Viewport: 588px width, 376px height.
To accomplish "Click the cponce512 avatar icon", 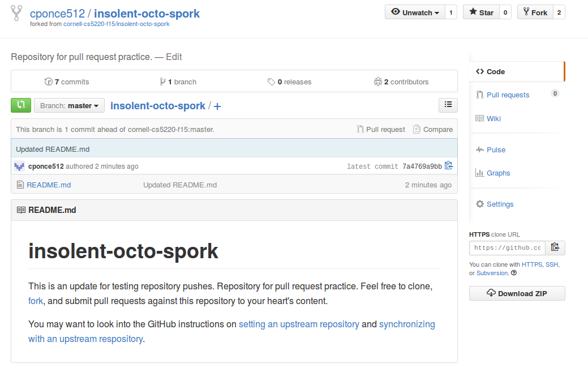I will (x=19, y=166).
